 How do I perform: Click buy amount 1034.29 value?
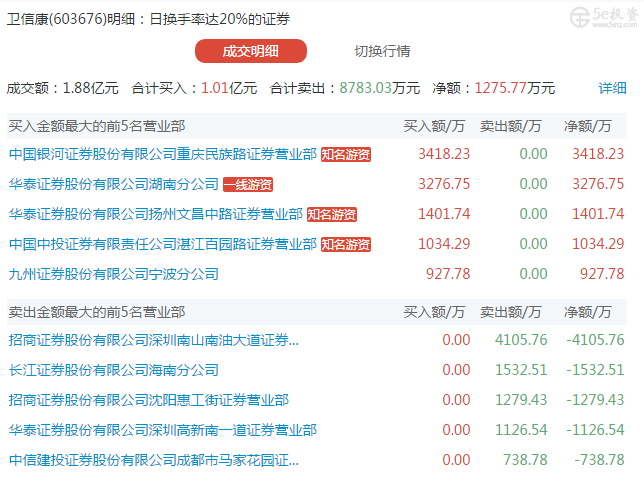[x=444, y=244]
